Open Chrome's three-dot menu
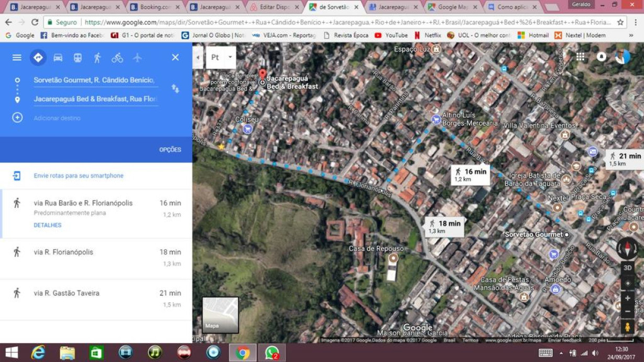Viewport: 644px width, 362px height. coord(636,23)
